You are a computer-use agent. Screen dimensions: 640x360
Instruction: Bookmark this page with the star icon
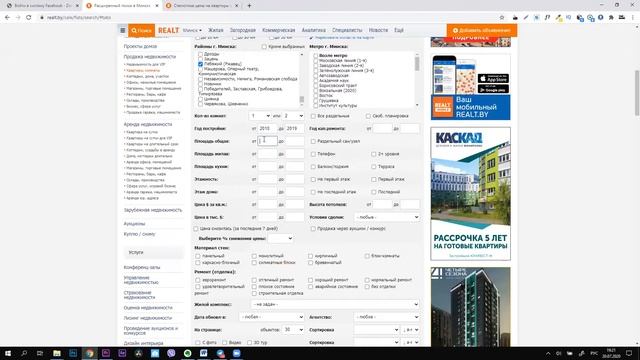(502, 18)
